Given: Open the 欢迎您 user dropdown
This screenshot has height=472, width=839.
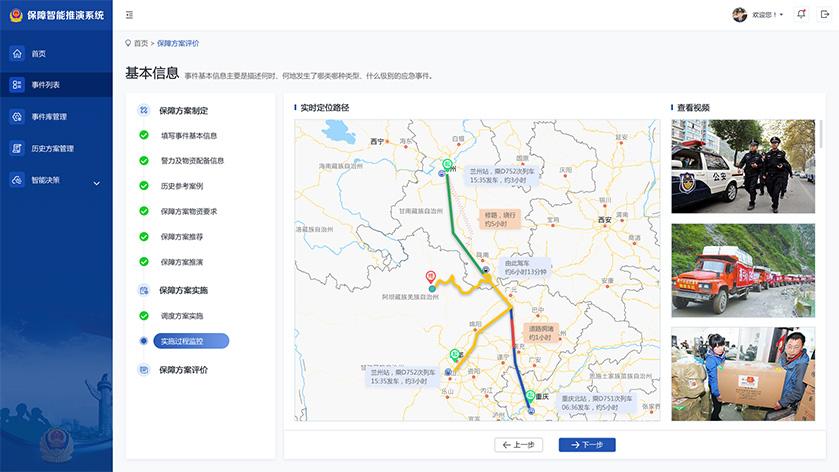Looking at the screenshot, I should pyautogui.click(x=768, y=15).
